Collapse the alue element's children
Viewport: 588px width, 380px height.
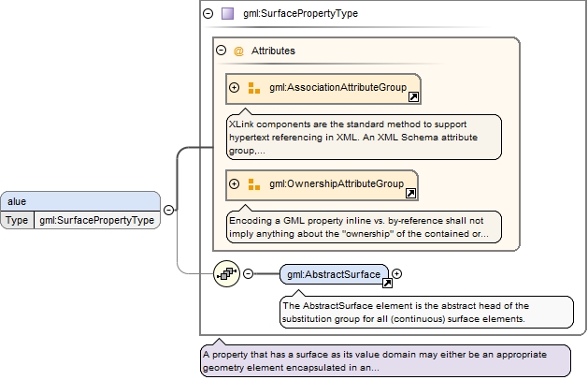168,211
